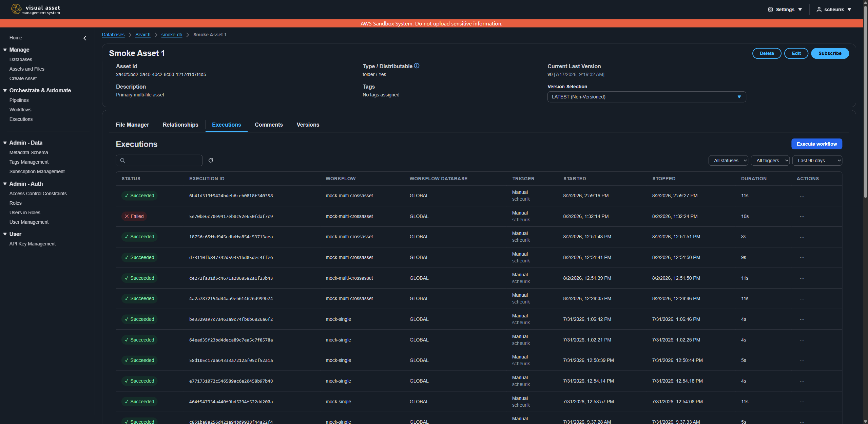
Task: Open the Last 90 days range dropdown
Action: [817, 161]
